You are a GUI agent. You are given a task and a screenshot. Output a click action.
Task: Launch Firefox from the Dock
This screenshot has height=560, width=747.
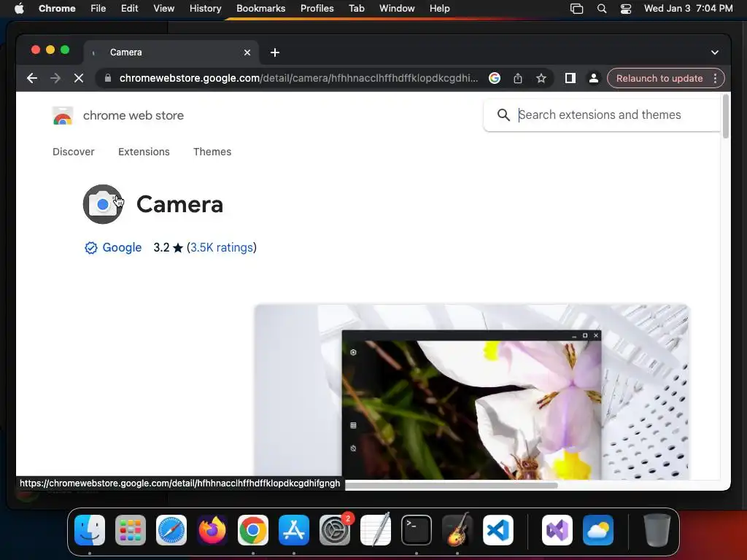point(212,530)
